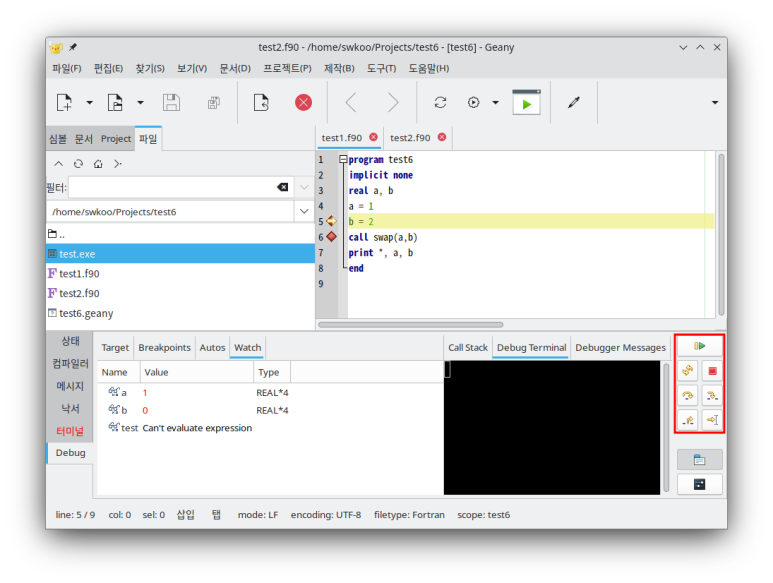Select test2.f90 in file browser list
The height and width of the screenshot is (583, 773).
pyautogui.click(x=180, y=293)
